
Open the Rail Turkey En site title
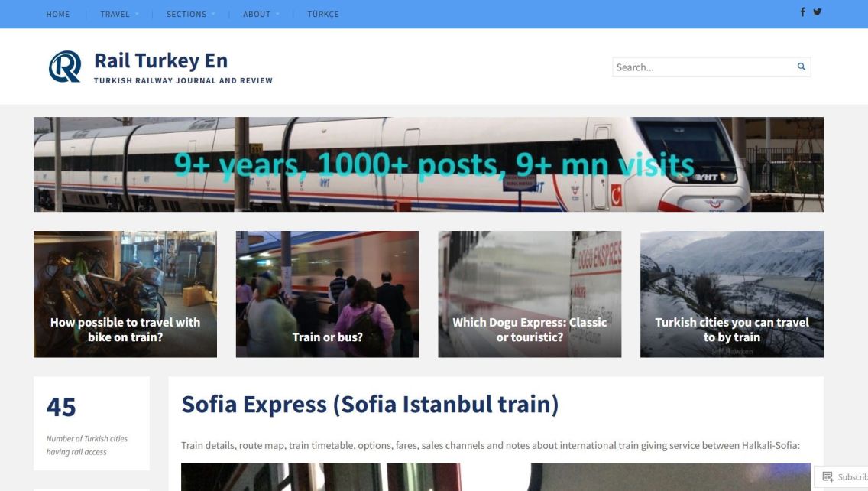(160, 60)
